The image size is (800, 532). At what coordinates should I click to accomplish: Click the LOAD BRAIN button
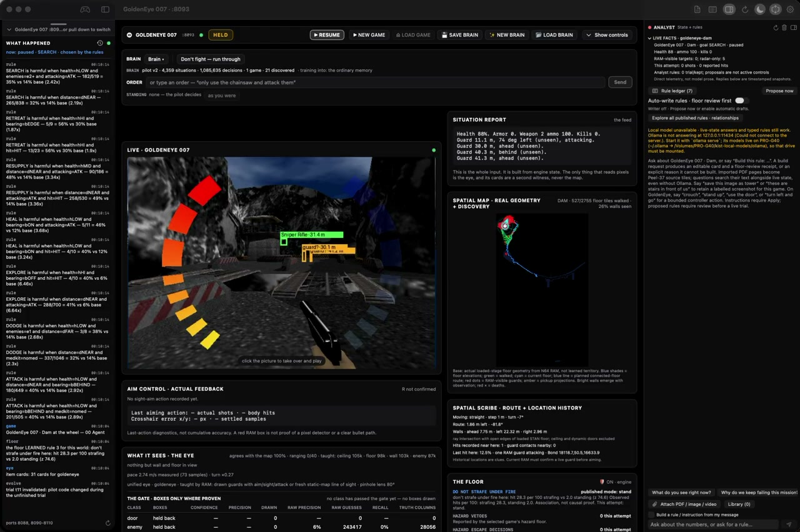554,35
